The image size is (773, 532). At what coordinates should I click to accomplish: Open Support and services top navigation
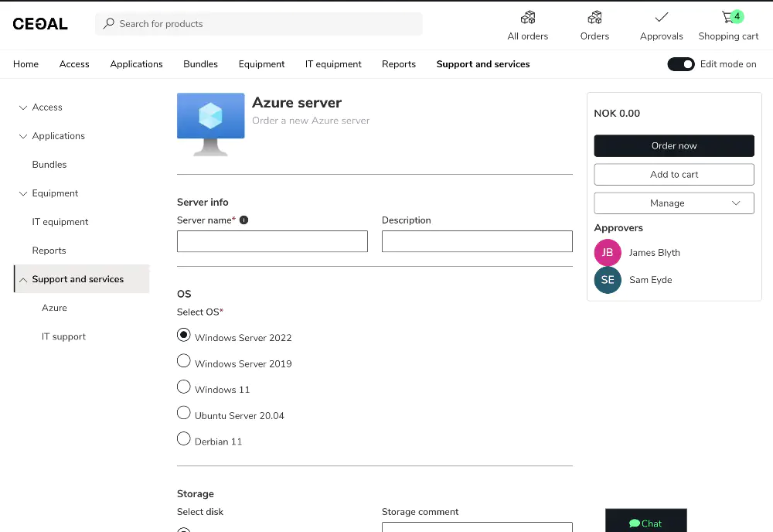click(482, 64)
